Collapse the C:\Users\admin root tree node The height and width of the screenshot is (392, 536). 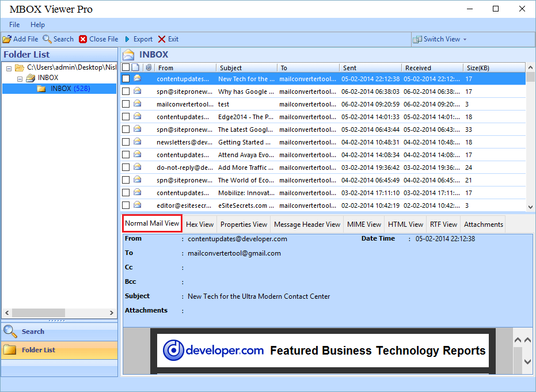coord(9,68)
